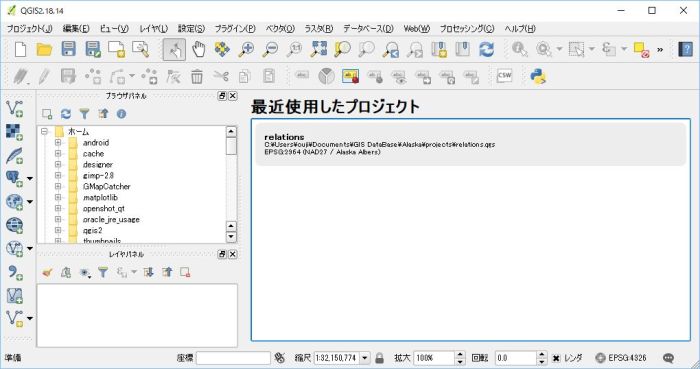Expand the .android folder node

pyautogui.click(x=58, y=142)
